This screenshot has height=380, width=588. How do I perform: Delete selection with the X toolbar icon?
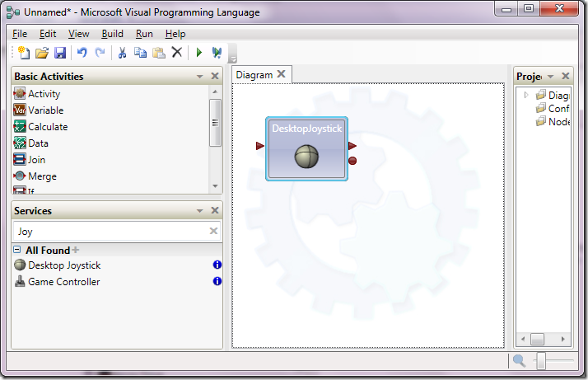point(177,52)
